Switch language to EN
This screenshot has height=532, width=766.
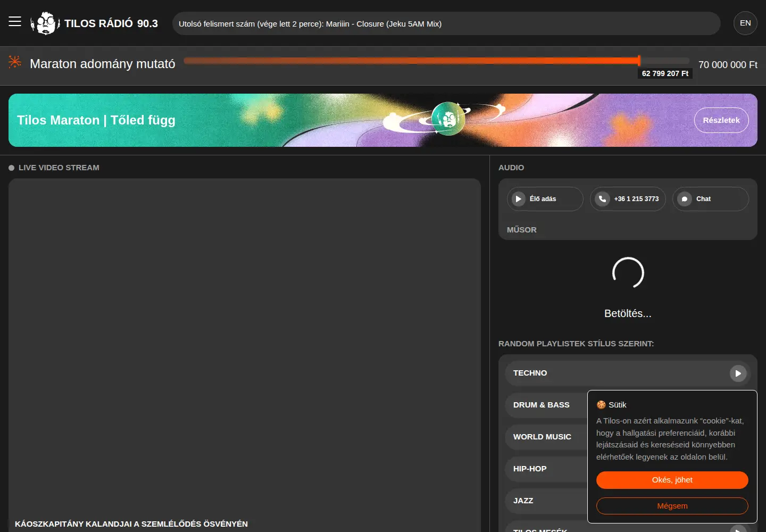(x=745, y=23)
